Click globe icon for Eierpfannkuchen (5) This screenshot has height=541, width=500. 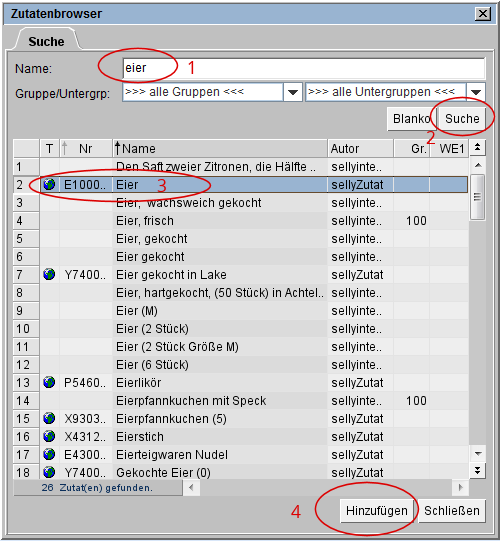(x=49, y=419)
